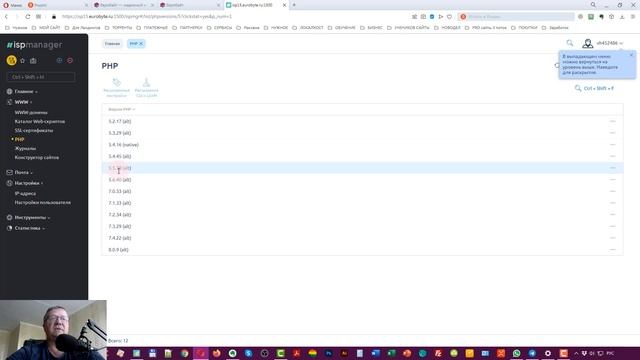Open a new browser tab
This screenshot has height=360, width=640.
tap(294, 5)
